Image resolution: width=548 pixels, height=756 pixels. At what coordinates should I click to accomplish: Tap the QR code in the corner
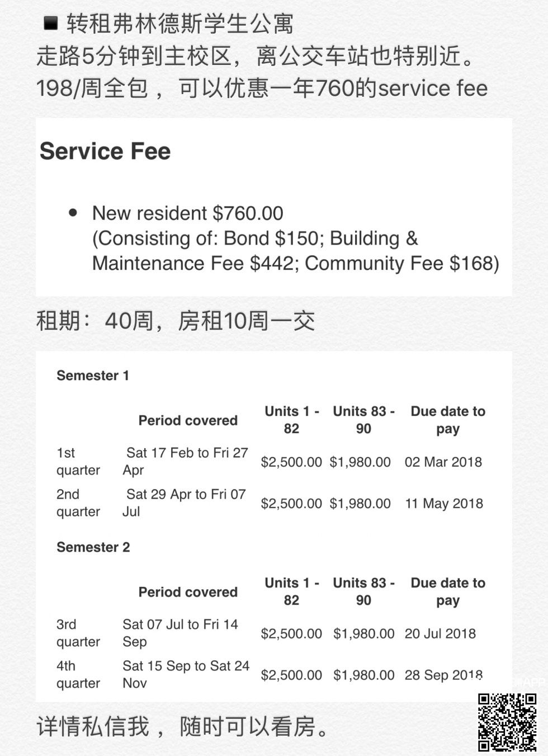(507, 722)
